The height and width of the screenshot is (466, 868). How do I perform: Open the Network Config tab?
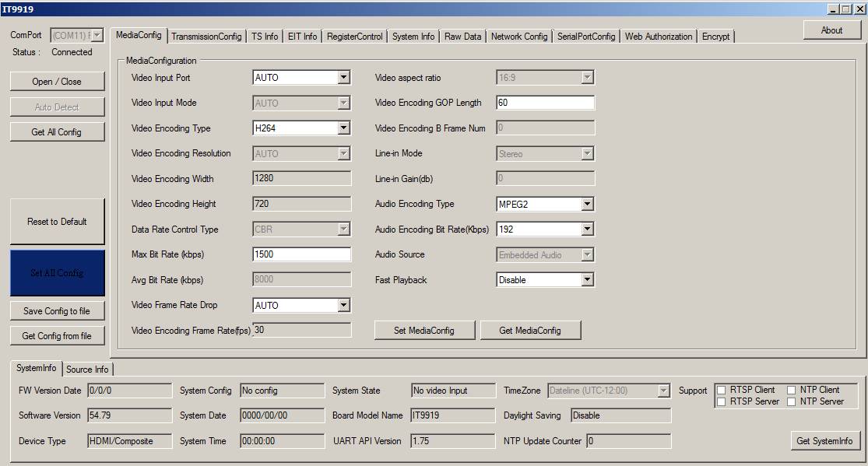pos(519,37)
